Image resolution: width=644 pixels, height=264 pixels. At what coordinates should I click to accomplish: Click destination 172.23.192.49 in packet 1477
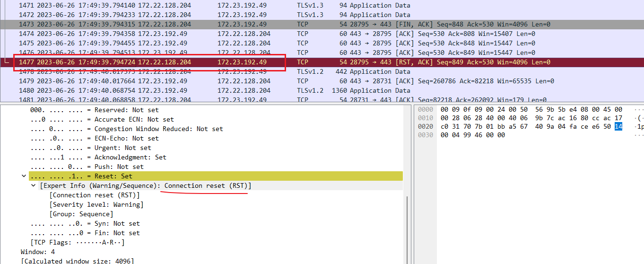click(x=242, y=62)
